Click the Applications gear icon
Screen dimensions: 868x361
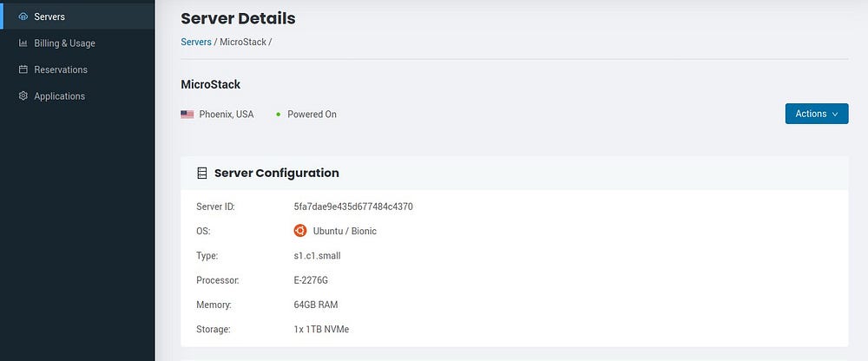coord(23,96)
